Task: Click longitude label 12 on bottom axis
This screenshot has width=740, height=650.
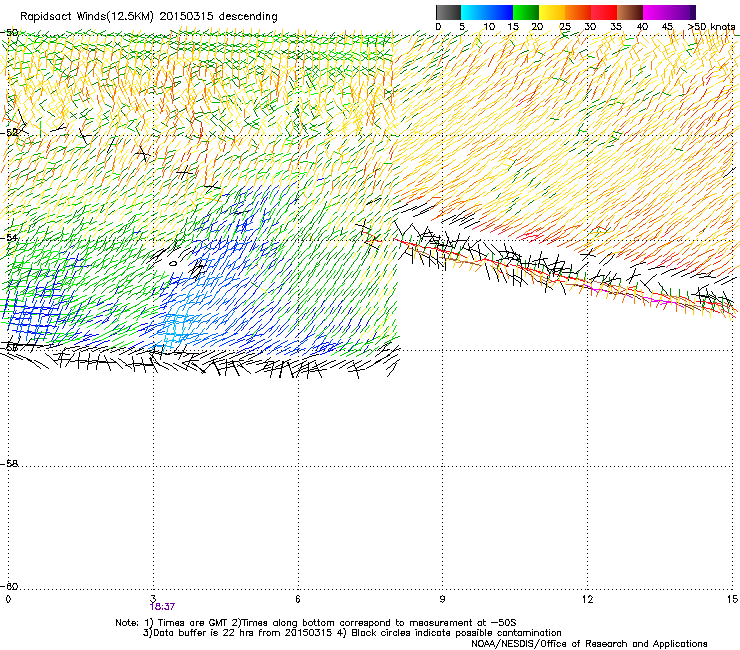Action: (x=587, y=599)
